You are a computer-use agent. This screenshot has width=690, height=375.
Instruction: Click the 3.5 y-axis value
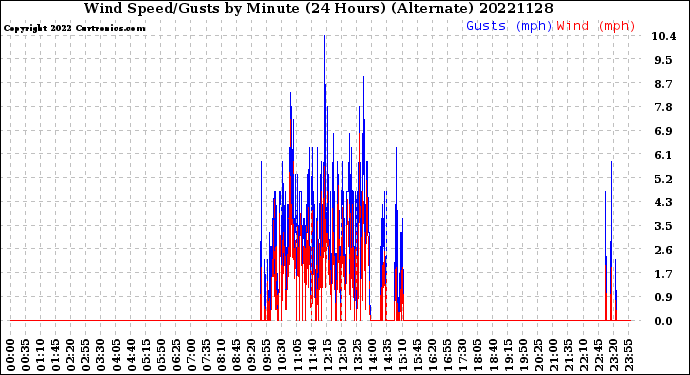[664, 226]
